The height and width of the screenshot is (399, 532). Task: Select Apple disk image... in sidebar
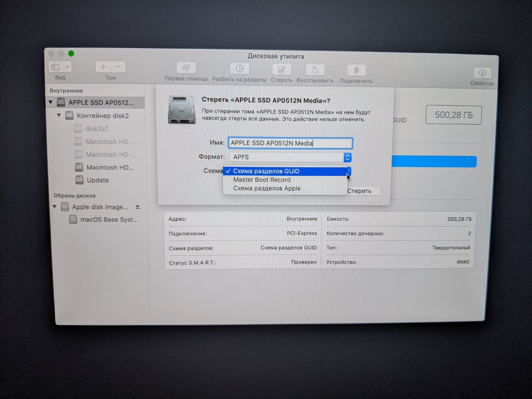[x=100, y=207]
